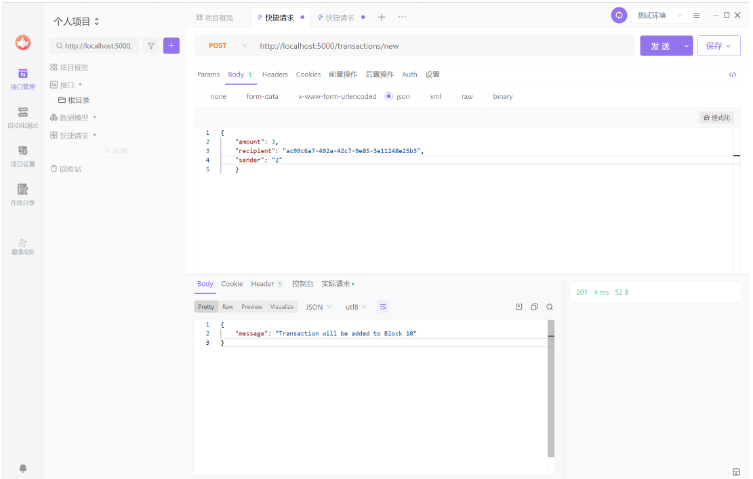
Task: Open the Params request tab
Action: [x=208, y=74]
